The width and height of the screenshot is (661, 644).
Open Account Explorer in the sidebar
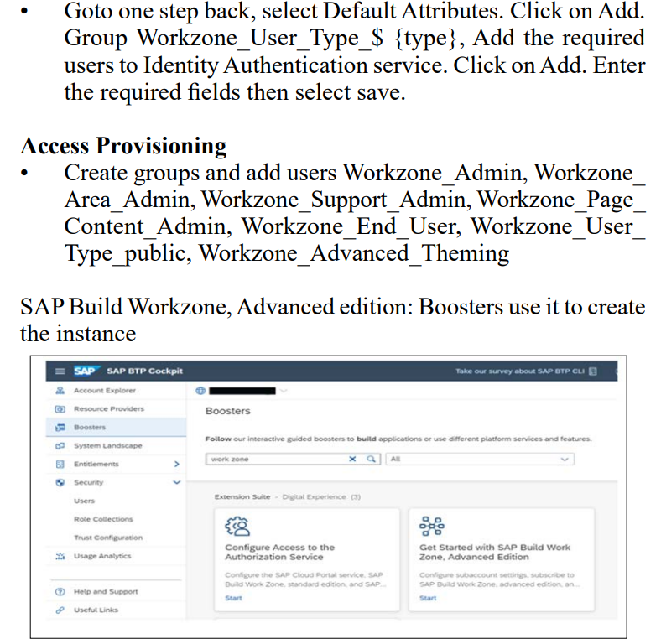click(105, 391)
